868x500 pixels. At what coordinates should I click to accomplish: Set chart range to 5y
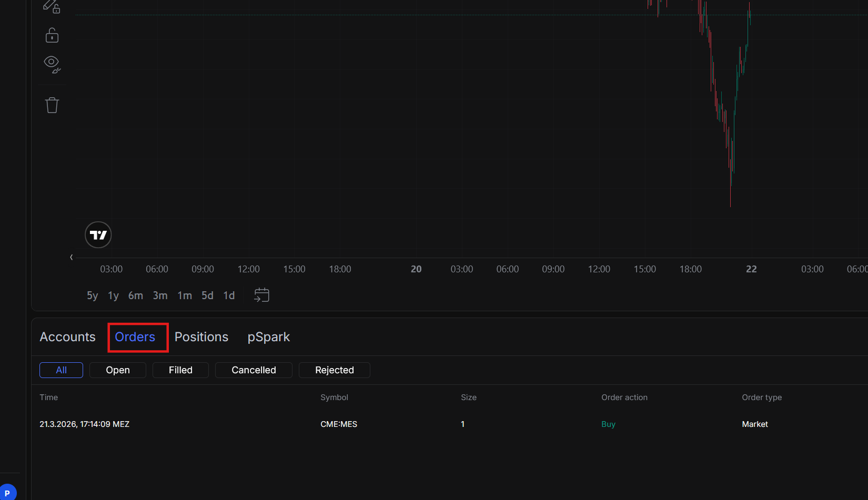click(92, 295)
